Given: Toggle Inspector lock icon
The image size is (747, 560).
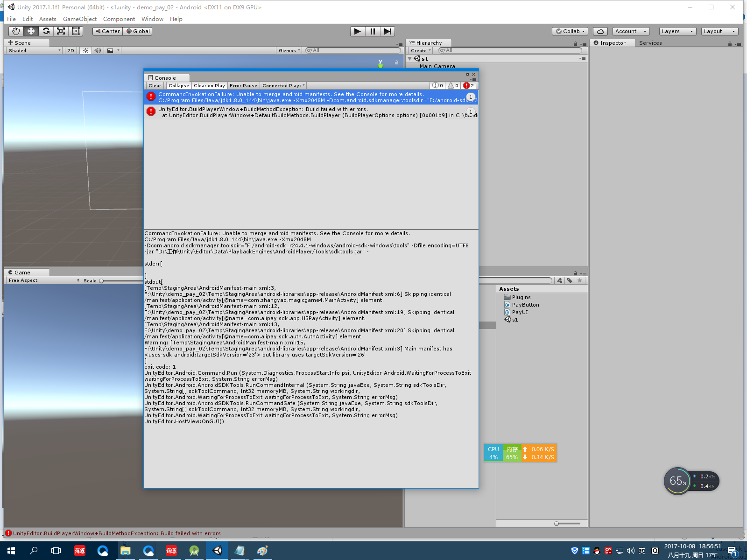Looking at the screenshot, I should tap(730, 44).
